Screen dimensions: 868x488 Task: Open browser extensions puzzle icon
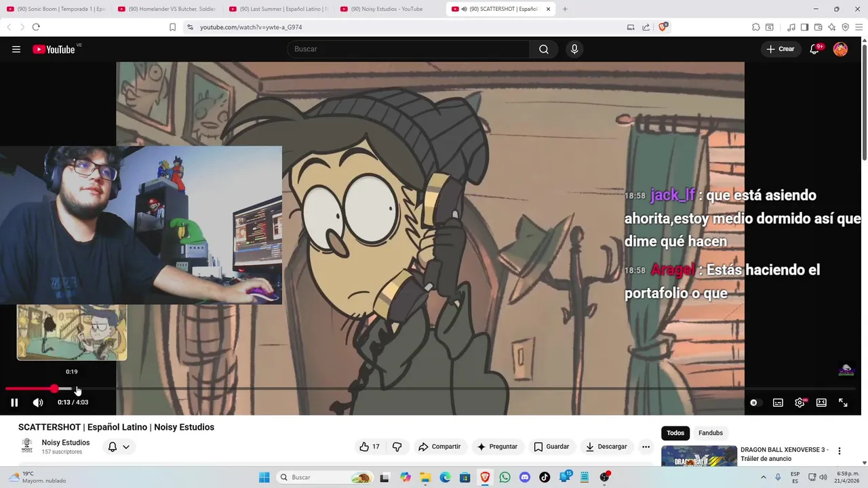tap(756, 27)
